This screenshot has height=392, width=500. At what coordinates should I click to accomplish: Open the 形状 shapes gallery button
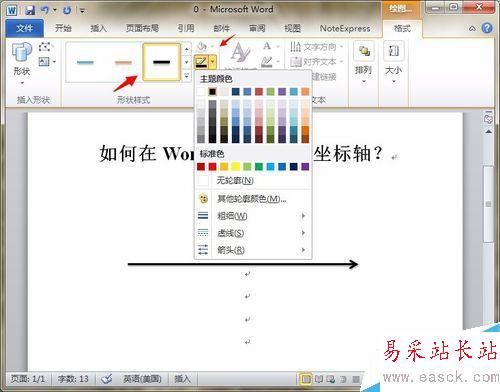point(22,63)
